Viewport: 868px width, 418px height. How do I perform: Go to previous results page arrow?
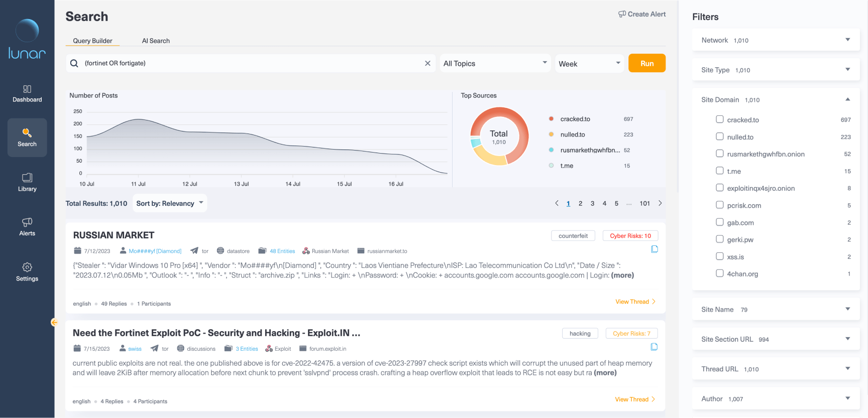557,203
